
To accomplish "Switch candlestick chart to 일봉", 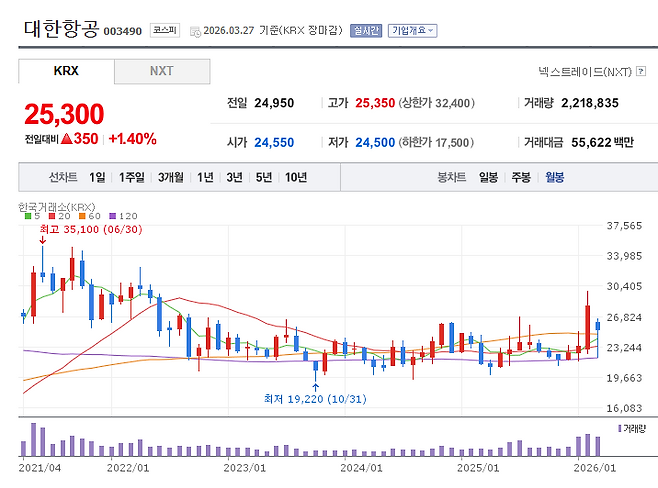I will pyautogui.click(x=488, y=177).
